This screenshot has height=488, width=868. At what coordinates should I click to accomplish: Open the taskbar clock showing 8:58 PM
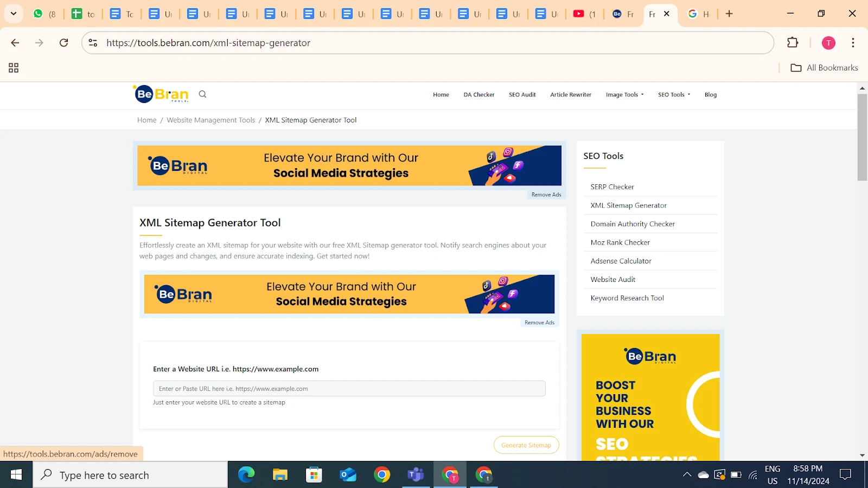[x=808, y=475]
